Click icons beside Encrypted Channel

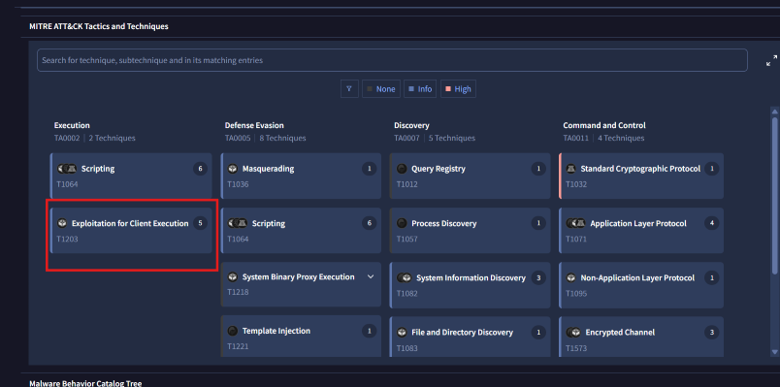click(573, 332)
